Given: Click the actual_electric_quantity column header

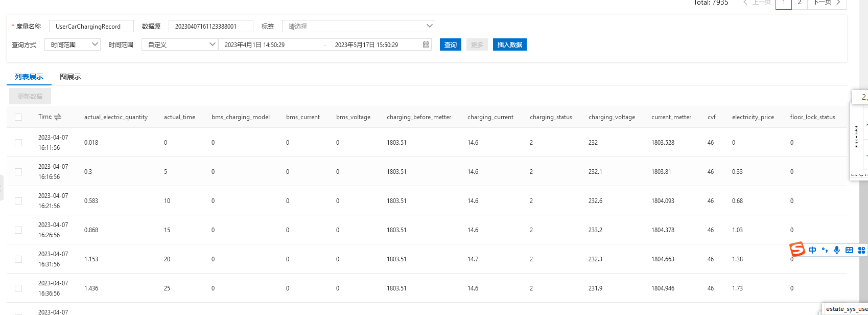Looking at the screenshot, I should (x=116, y=117).
